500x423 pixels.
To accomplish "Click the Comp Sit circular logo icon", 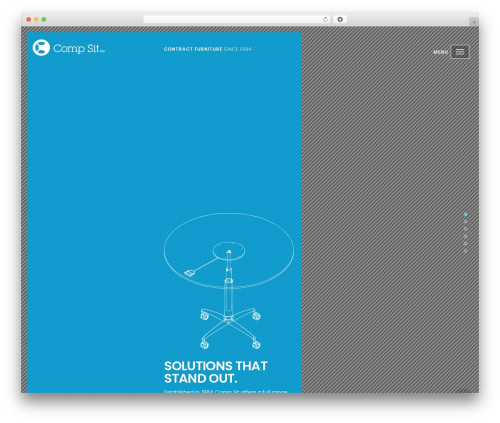I will [x=41, y=48].
